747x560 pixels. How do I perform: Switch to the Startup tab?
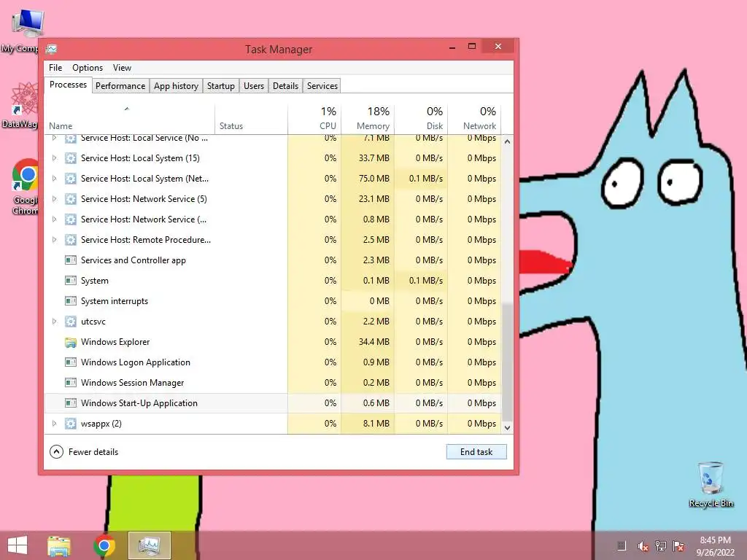220,86
